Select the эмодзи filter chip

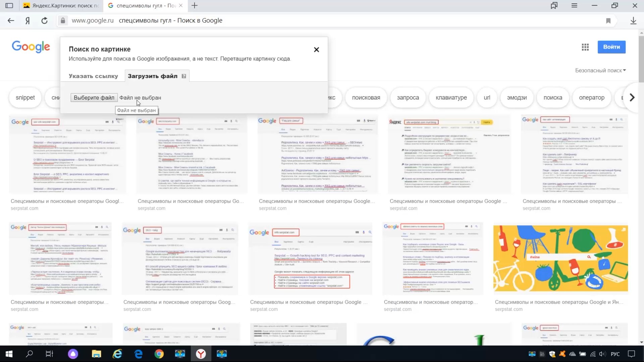(517, 98)
